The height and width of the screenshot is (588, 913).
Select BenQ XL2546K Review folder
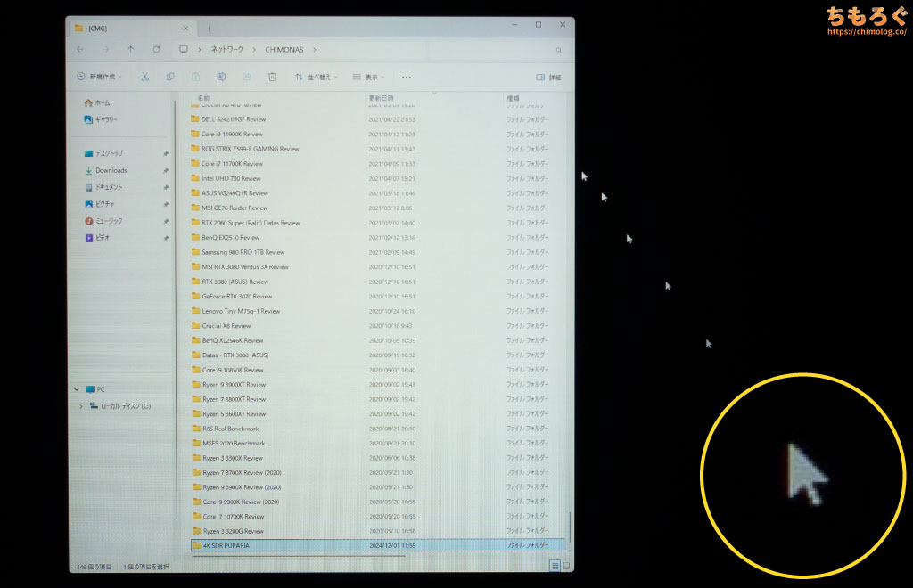point(233,341)
